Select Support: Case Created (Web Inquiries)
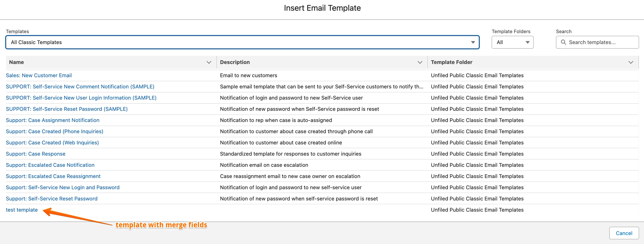Viewport: 644px width, 244px height. pos(52,143)
